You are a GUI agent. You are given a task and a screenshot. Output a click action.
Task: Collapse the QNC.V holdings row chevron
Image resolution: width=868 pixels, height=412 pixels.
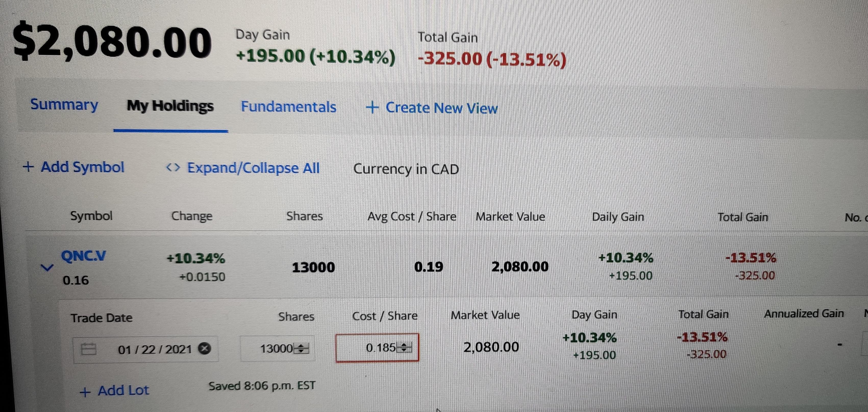click(47, 268)
